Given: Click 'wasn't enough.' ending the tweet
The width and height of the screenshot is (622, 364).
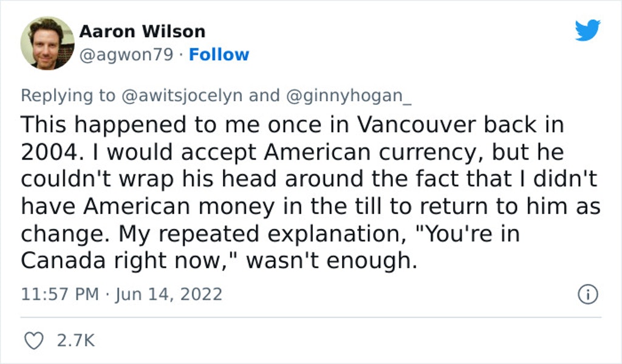Looking at the screenshot, I should click(x=332, y=261).
